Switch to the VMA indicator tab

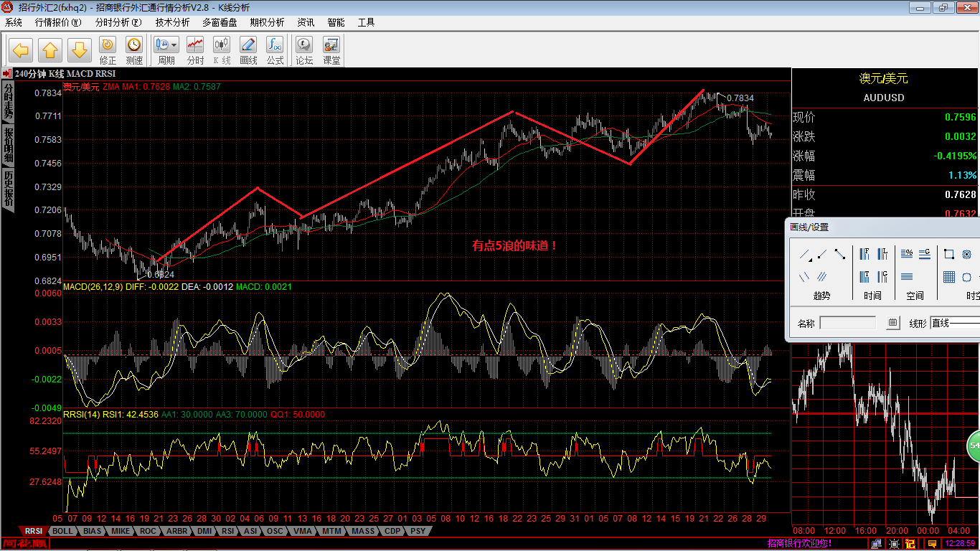303,532
